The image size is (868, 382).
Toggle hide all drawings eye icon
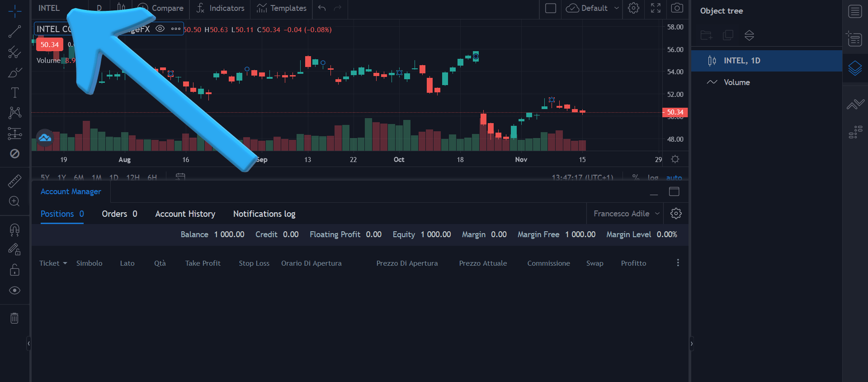14,291
